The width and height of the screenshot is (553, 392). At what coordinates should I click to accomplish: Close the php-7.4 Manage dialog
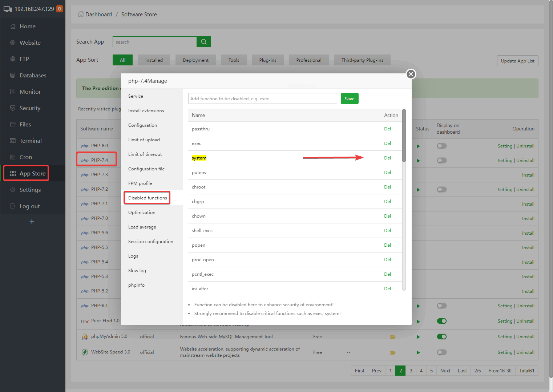(411, 74)
